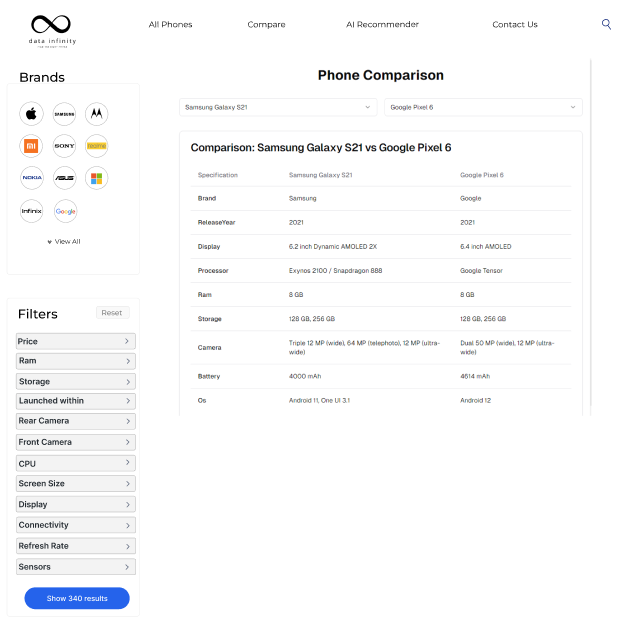
Task: Open the Contact Us page
Action: 515,25
